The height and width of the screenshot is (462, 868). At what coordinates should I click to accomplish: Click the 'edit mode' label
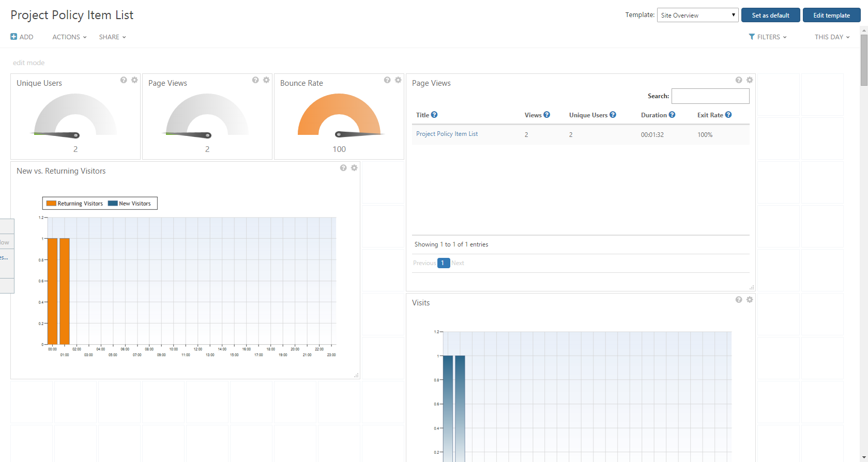pyautogui.click(x=29, y=63)
